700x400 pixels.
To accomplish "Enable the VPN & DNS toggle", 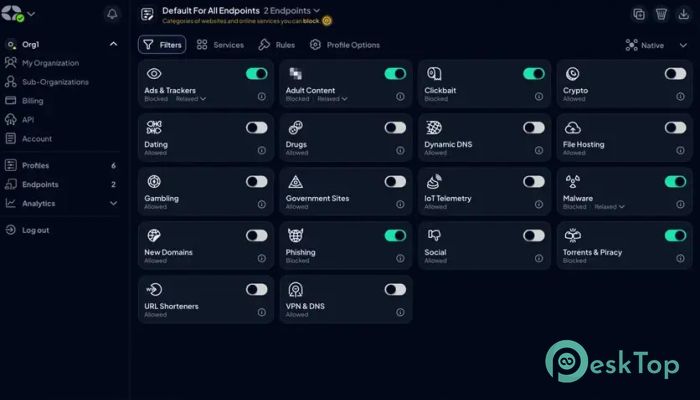I will [x=396, y=290].
